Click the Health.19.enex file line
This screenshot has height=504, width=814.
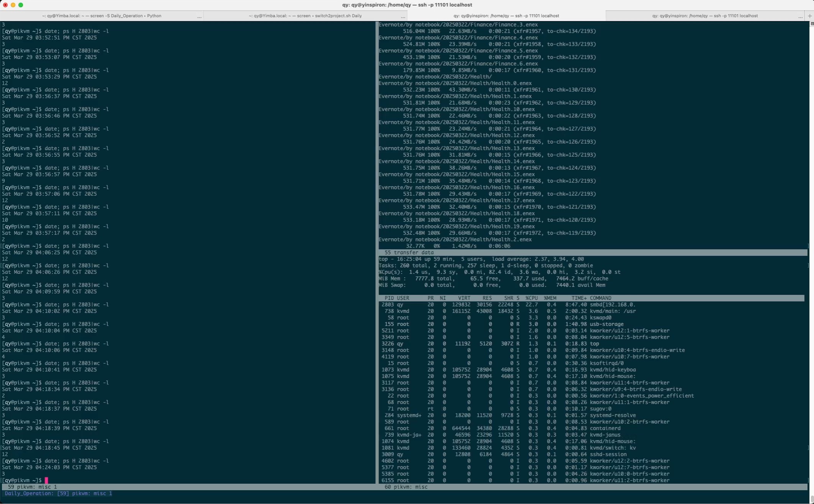click(x=457, y=226)
